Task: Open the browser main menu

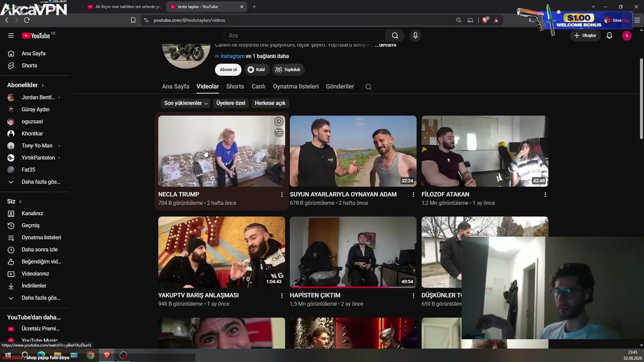Action: pos(637,20)
